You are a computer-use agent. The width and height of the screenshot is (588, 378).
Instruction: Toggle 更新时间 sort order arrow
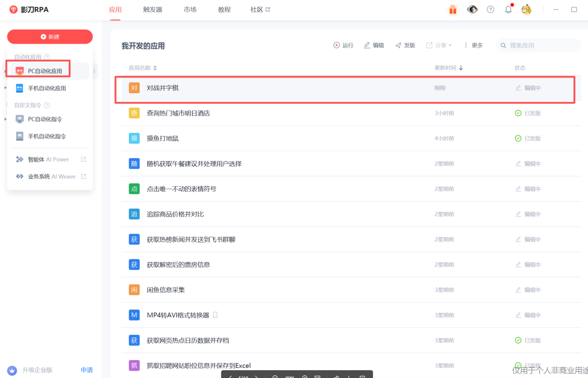(461, 68)
